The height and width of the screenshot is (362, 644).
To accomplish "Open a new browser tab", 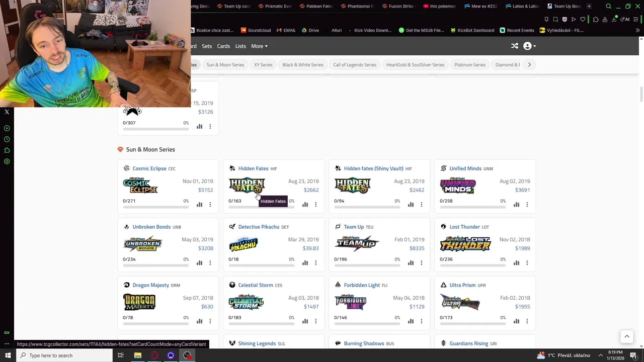I will coord(589,6).
